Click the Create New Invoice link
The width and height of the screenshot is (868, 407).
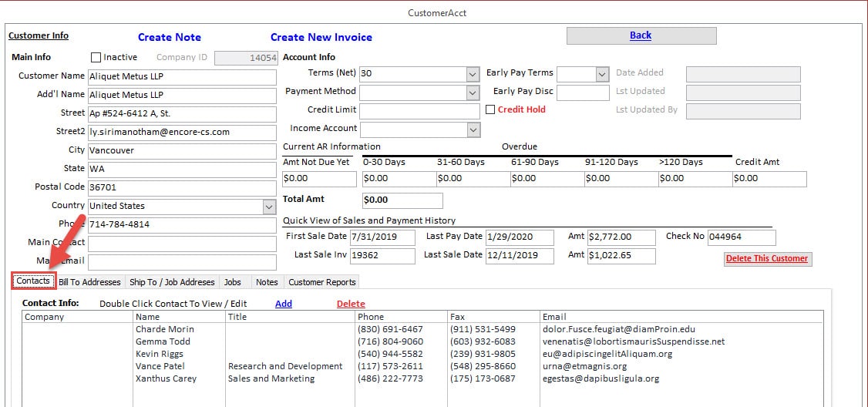point(321,37)
